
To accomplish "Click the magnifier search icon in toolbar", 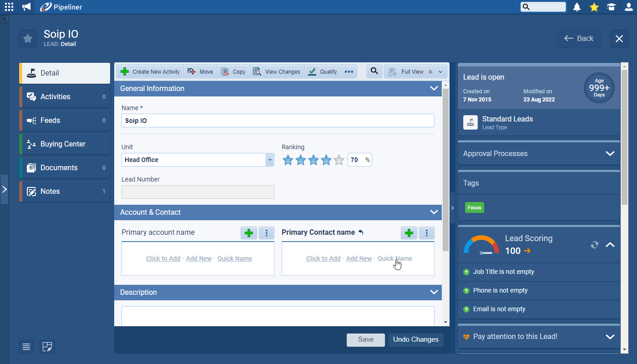I will pyautogui.click(x=374, y=71).
